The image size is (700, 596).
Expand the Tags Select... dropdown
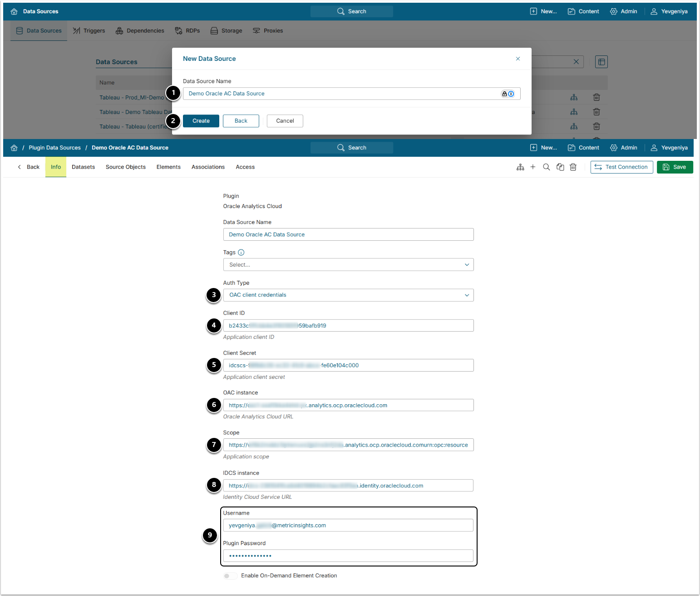pos(348,265)
